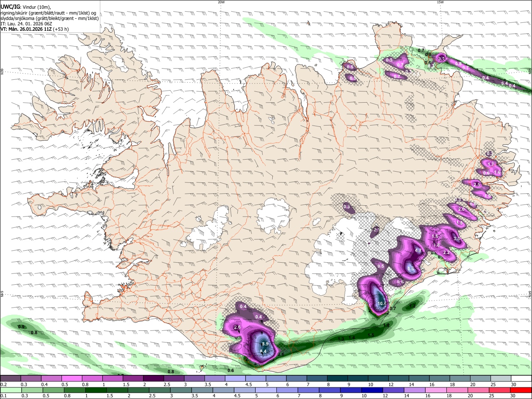532x399 pixels.
Task: Click the 4.2 snowfall value in the southeast
Action: (419, 251)
